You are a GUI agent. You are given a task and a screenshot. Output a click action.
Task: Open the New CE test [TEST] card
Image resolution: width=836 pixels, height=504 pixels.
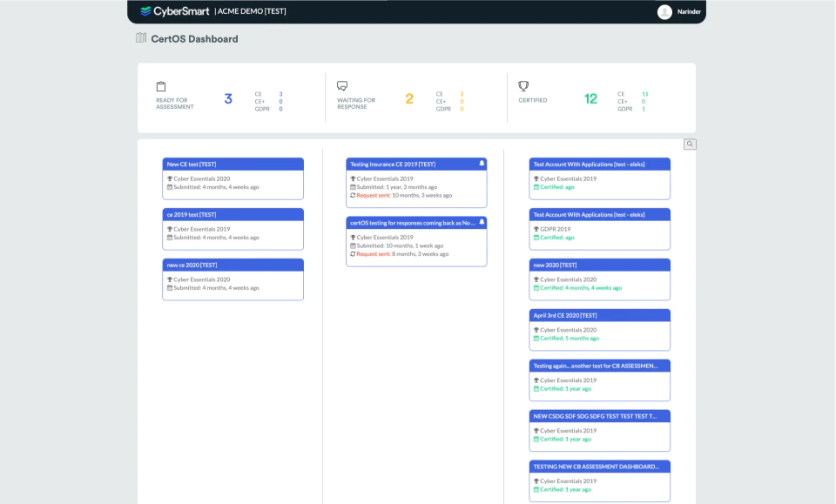point(233,178)
